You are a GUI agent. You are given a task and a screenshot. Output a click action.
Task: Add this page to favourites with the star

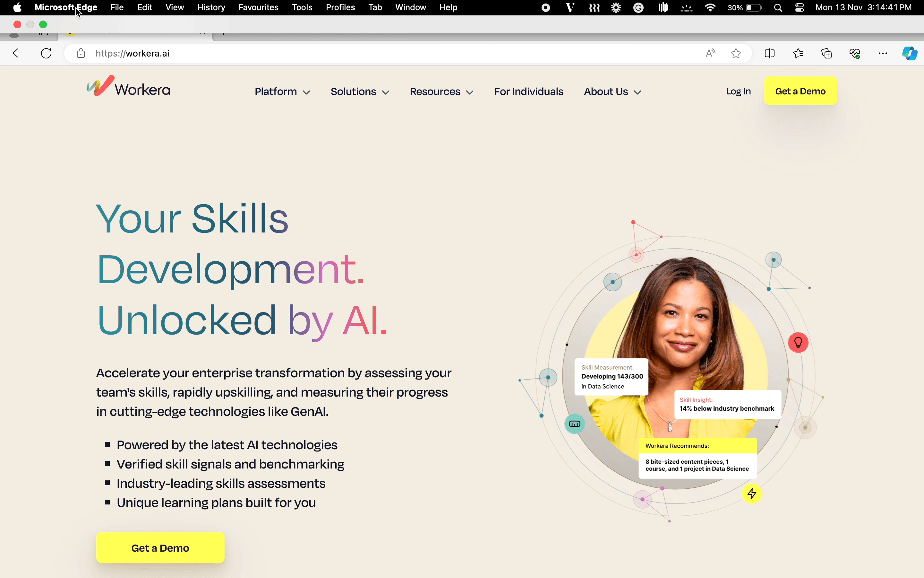pyautogui.click(x=736, y=53)
